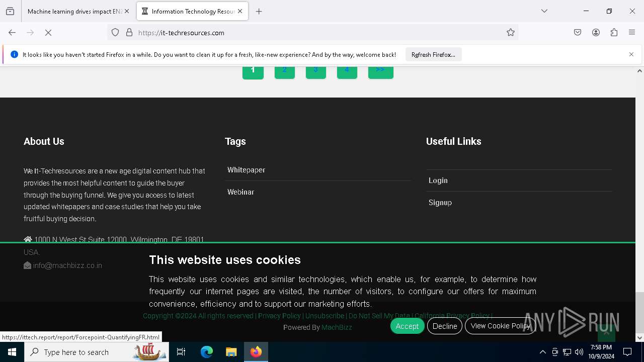This screenshot has height=362, width=644.
Task: Open the Privacy Policy footer link
Action: point(279,316)
